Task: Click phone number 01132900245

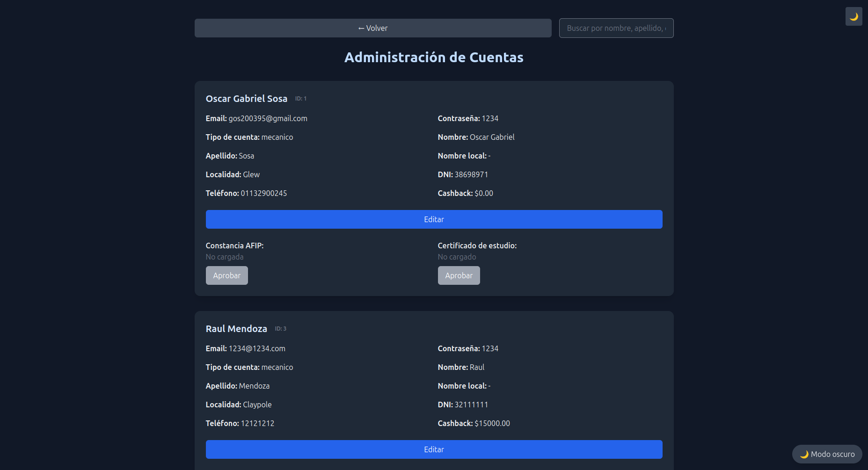Action: 263,193
